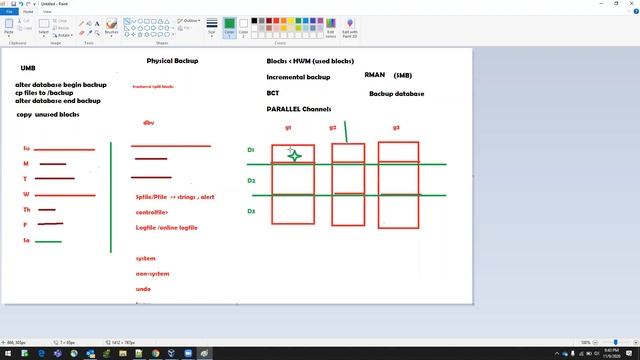Select the Color picker eyedropper tool
Viewport: 640px width, 360px height.
(x=89, y=33)
